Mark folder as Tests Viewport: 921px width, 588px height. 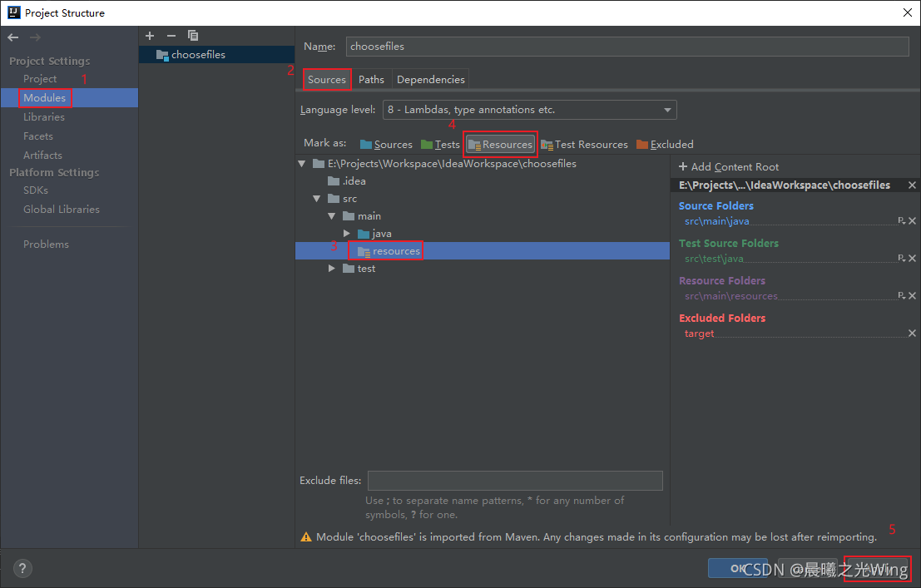pos(440,145)
